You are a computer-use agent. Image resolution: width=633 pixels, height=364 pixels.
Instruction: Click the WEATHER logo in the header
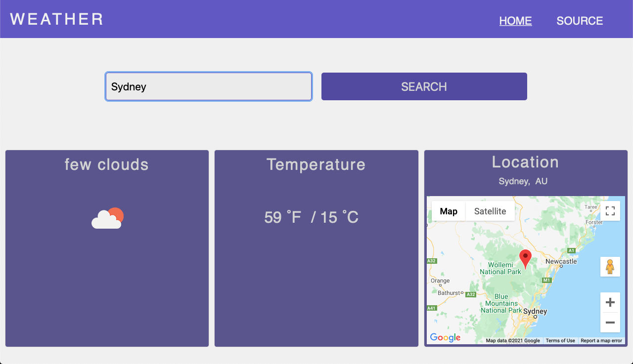tap(56, 19)
